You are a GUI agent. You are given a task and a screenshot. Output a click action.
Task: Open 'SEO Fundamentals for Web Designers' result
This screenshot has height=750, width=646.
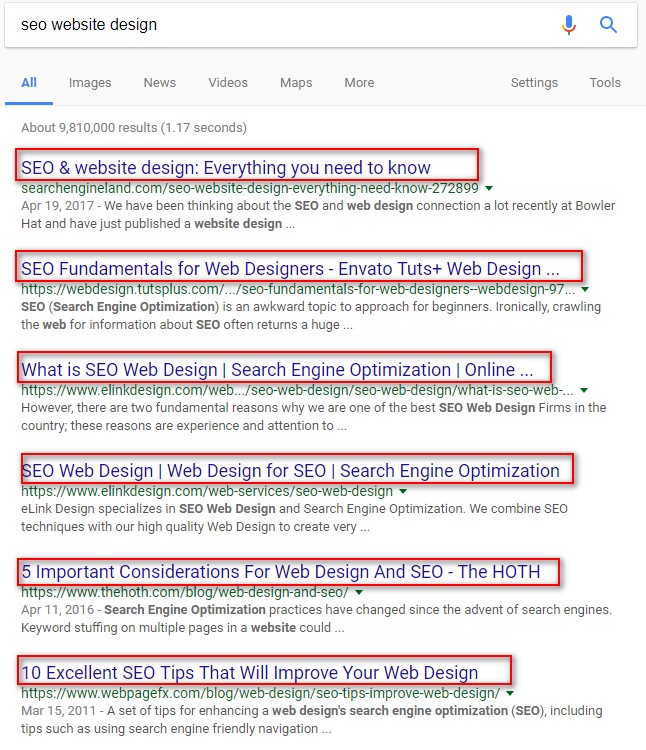pyautogui.click(x=290, y=268)
